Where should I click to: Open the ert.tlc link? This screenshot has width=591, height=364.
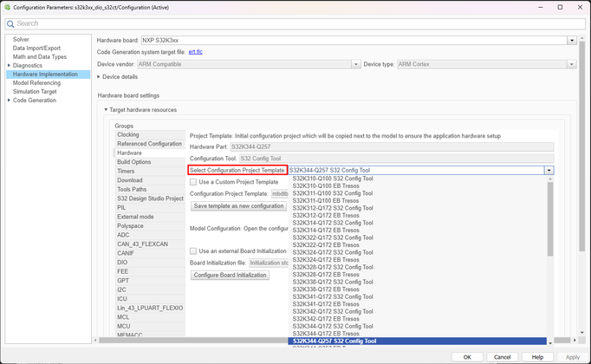[x=195, y=52]
